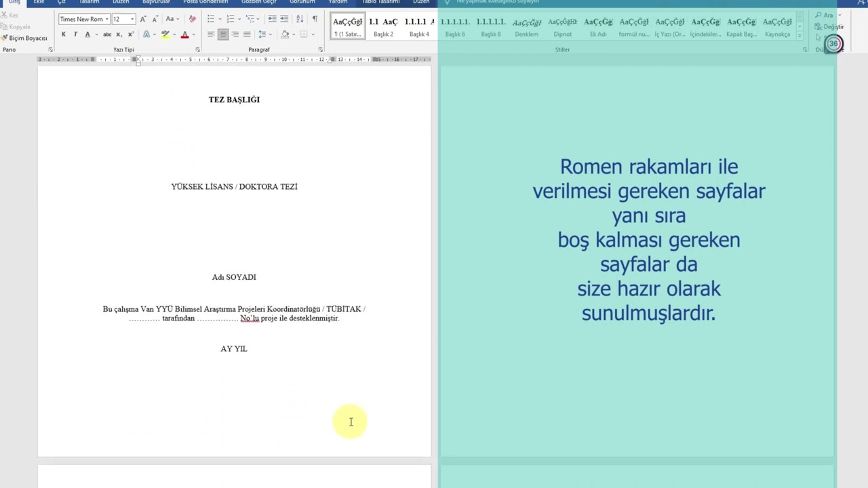Image resolution: width=868 pixels, height=488 pixels.
Task: Click YÜKSEK LİSANS / DOKTORA TEZİ text
Action: [234, 186]
